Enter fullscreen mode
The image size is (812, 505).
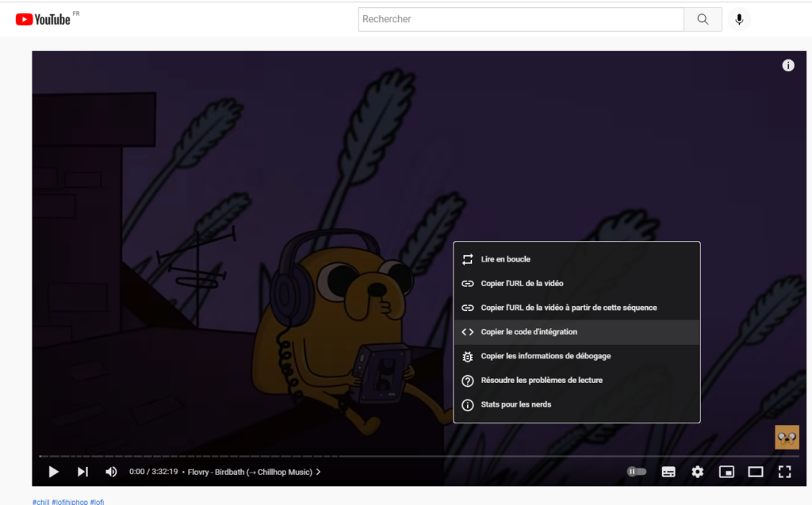(x=784, y=472)
